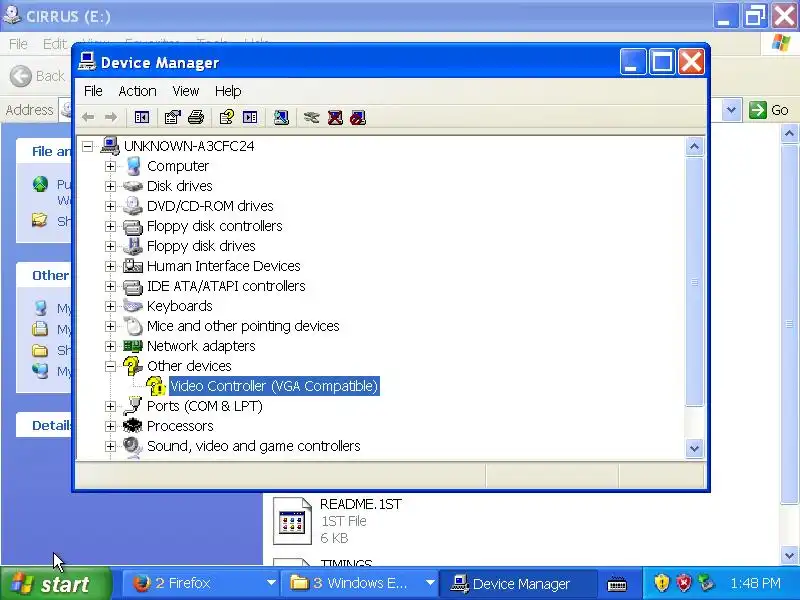Screen dimensions: 800x600
Task: Collapse the UNKNOWN-A3CFC24 root node
Action: click(88, 146)
